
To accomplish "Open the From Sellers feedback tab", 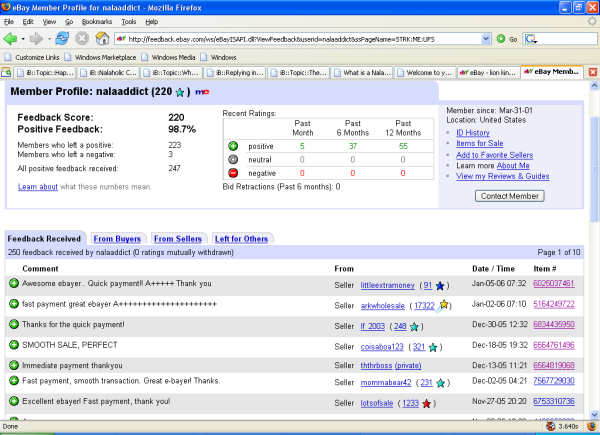I will 178,239.
